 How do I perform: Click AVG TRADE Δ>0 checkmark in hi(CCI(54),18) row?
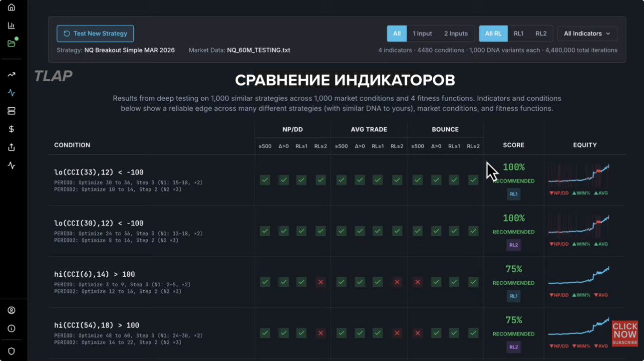pyautogui.click(x=360, y=333)
